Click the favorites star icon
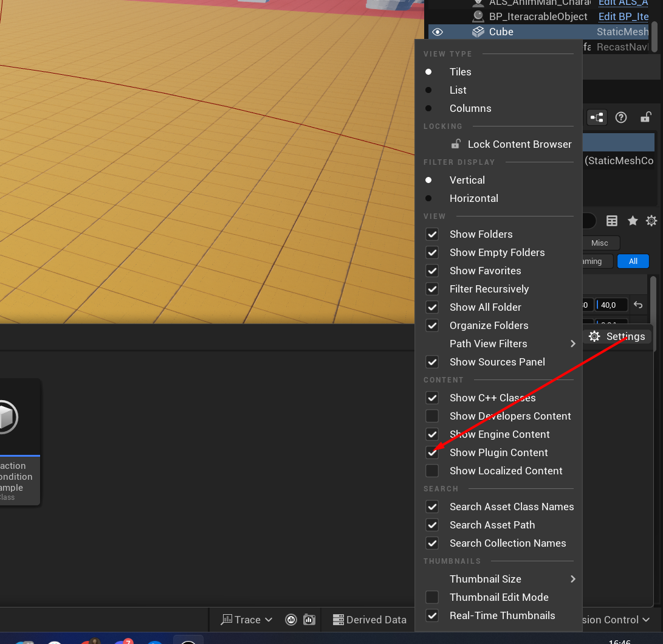Image resolution: width=663 pixels, height=644 pixels. [633, 221]
